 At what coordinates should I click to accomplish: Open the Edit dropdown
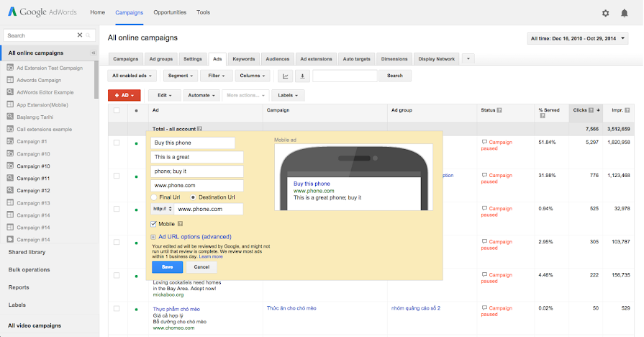pyautogui.click(x=164, y=95)
